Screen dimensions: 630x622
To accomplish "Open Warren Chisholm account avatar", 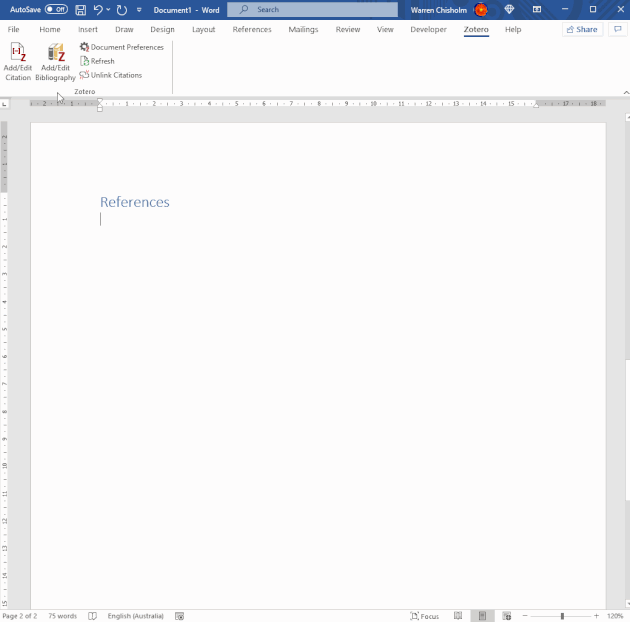I will coord(481,10).
